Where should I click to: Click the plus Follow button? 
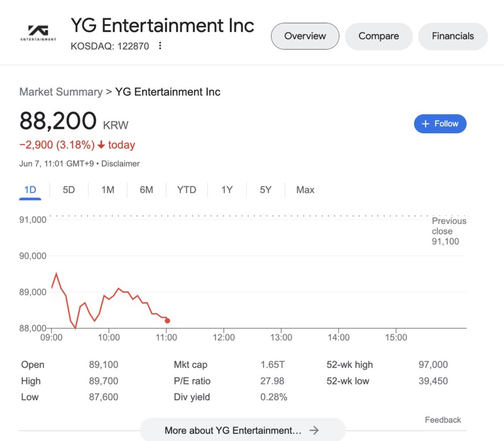pyautogui.click(x=440, y=124)
